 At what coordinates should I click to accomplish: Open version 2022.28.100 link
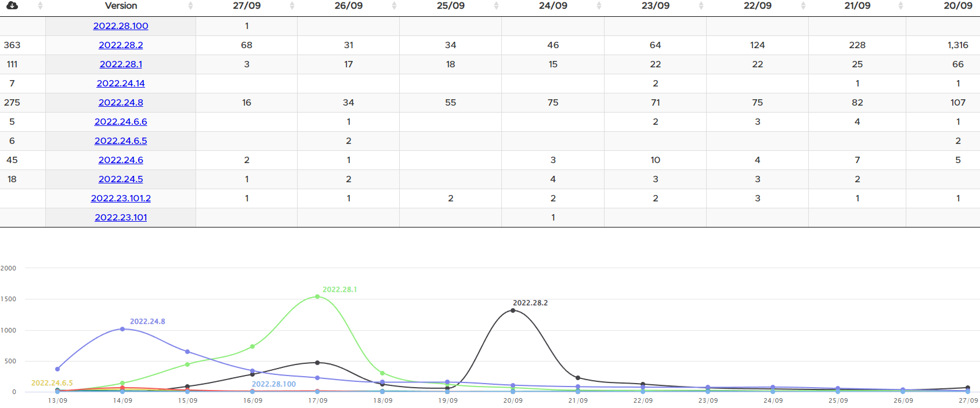[121, 26]
